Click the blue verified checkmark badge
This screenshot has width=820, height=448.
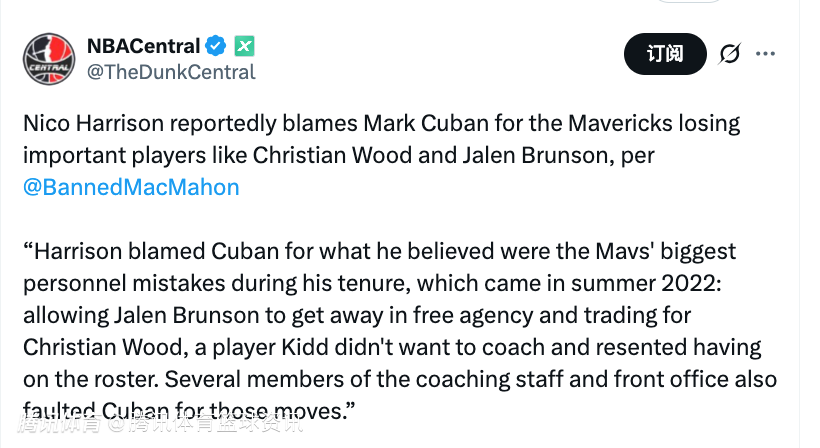pyautogui.click(x=217, y=45)
